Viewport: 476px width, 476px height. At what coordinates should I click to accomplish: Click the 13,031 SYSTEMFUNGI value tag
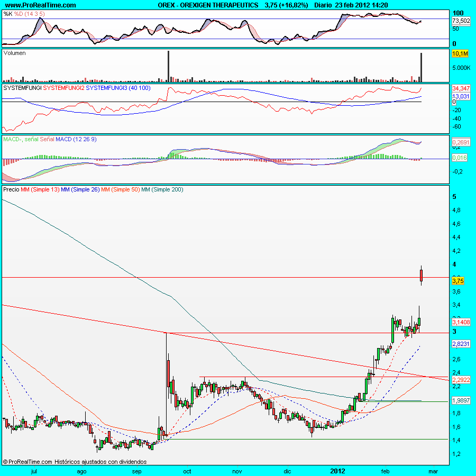pyautogui.click(x=461, y=97)
